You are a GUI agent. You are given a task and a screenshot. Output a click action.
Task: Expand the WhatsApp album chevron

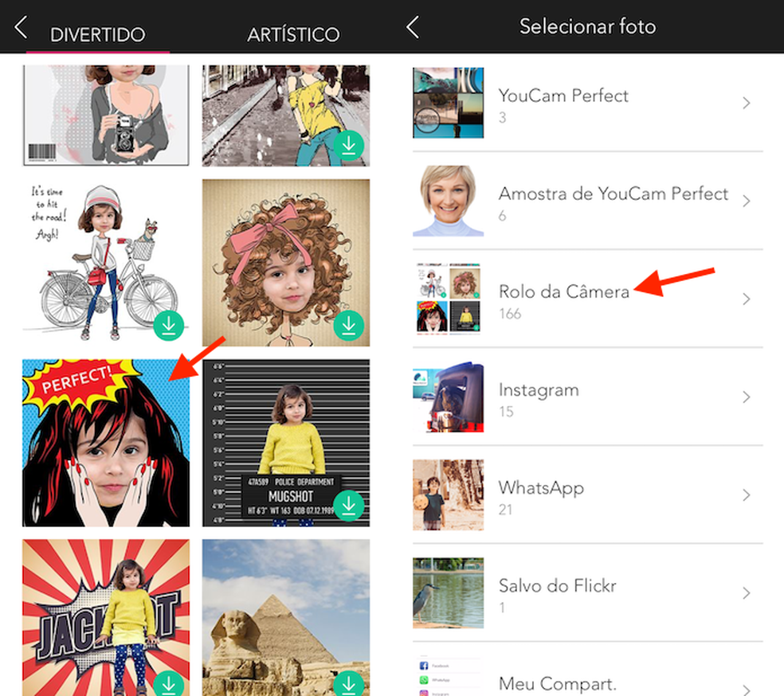coord(747,495)
